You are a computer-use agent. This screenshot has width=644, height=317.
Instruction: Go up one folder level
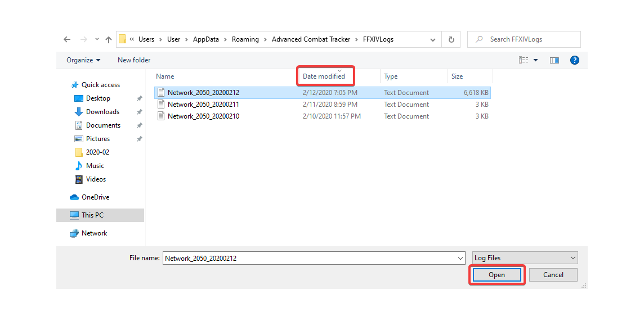109,39
